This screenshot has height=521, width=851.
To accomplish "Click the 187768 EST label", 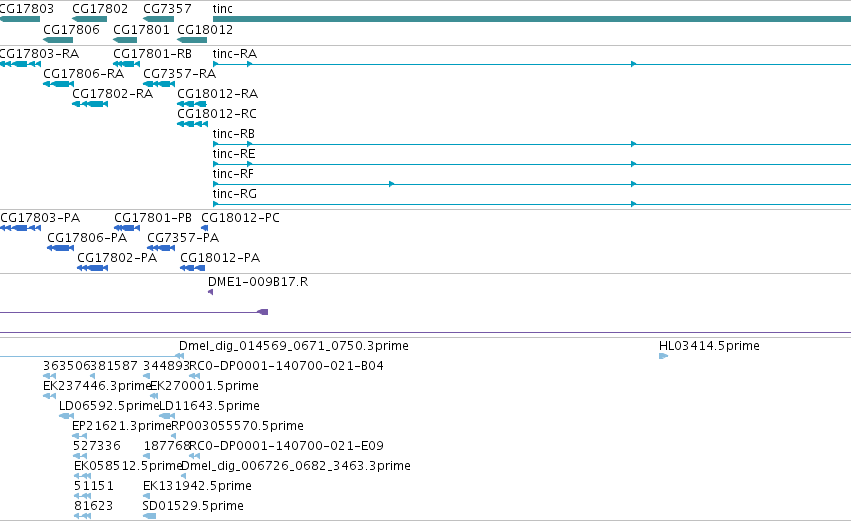I will 167,446.
